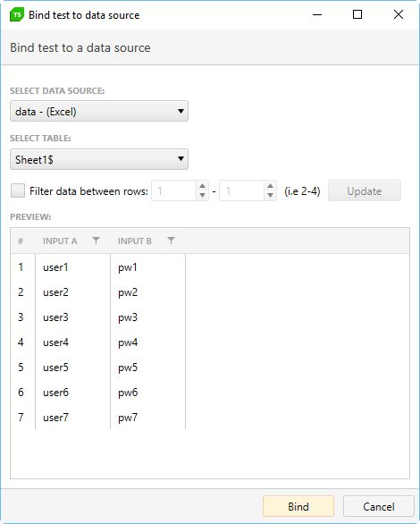Select the user7 cell

[72, 418]
